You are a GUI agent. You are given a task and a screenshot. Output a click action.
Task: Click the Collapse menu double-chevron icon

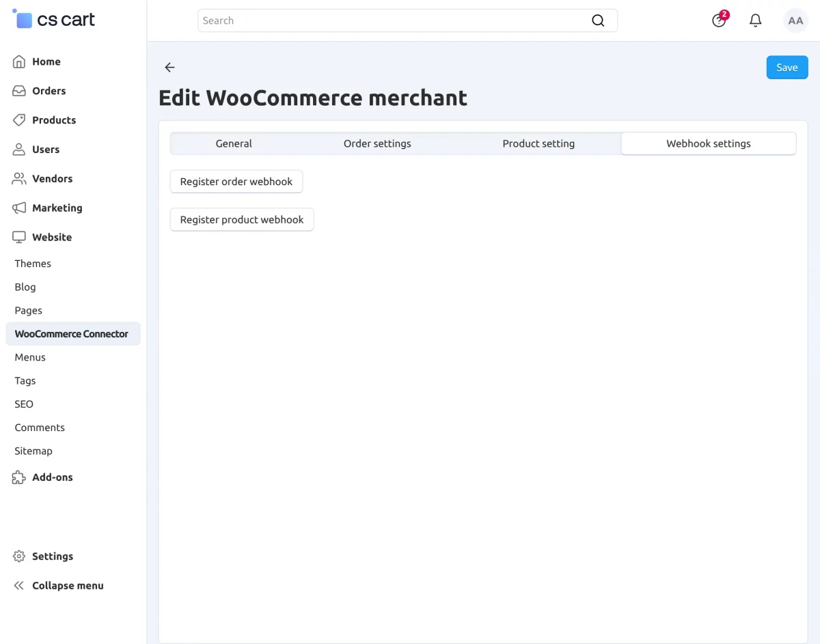(19, 586)
